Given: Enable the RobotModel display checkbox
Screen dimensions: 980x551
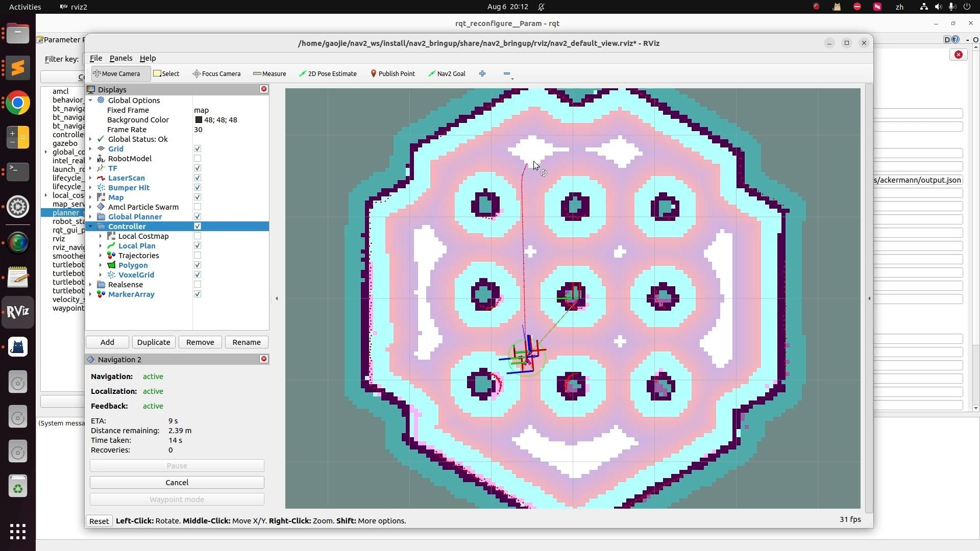Looking at the screenshot, I should [x=198, y=159].
